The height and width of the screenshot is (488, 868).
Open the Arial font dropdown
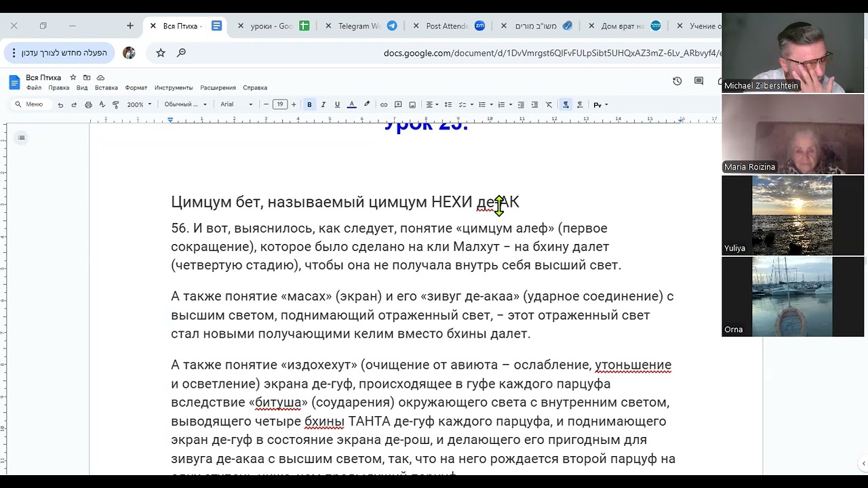[237, 104]
